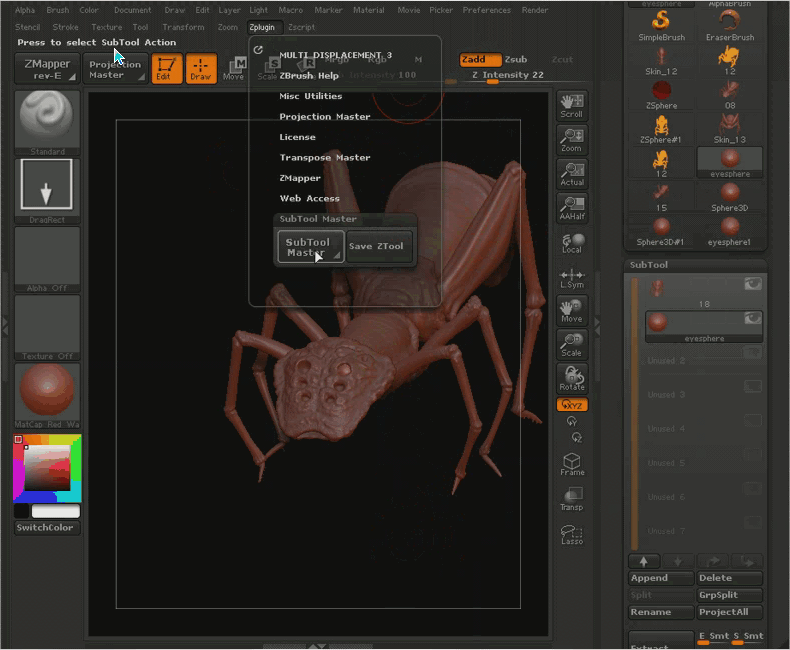
Task: Activate the Lasso selection icon
Action: (x=572, y=534)
